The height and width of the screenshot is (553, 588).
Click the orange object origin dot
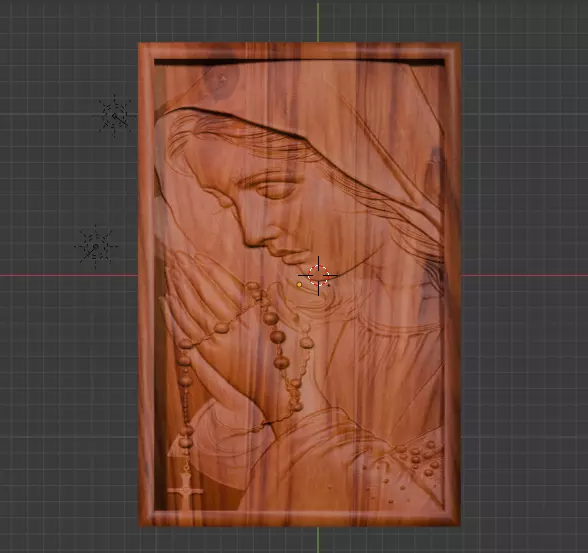click(299, 285)
